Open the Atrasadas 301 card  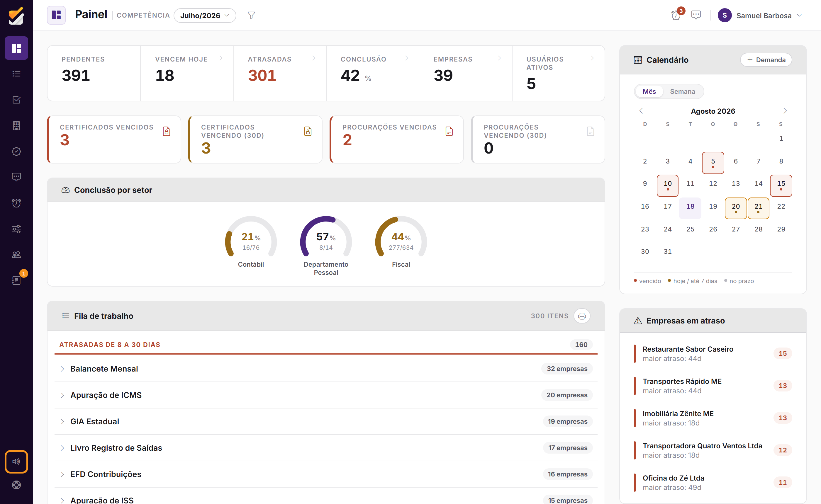(x=280, y=73)
